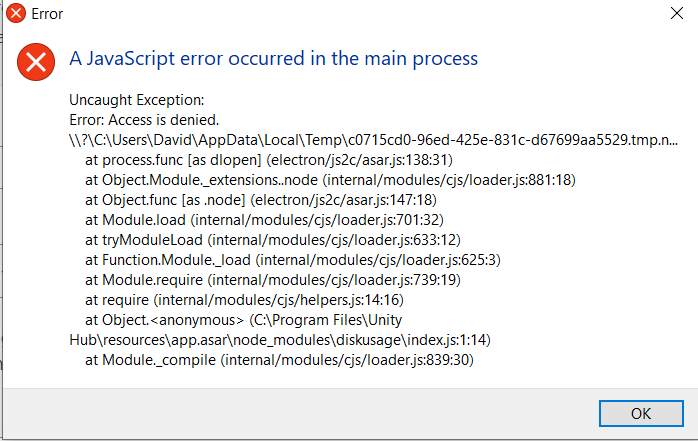
Task: Click the "Uncaught Exception:" text line
Action: tap(136, 100)
